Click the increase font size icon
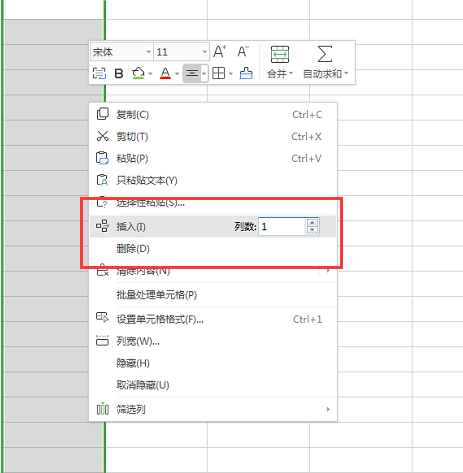 click(x=219, y=52)
